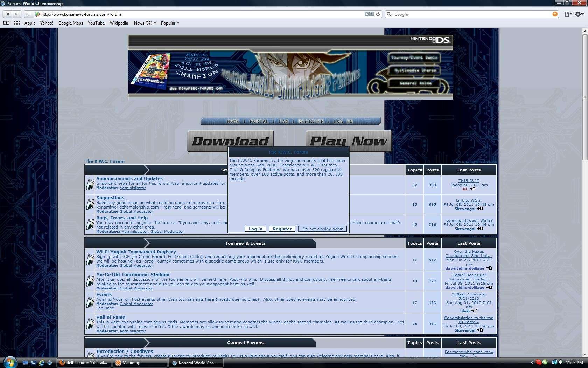Open the page menu icon
Screen dimensions: 588x368
point(568,14)
